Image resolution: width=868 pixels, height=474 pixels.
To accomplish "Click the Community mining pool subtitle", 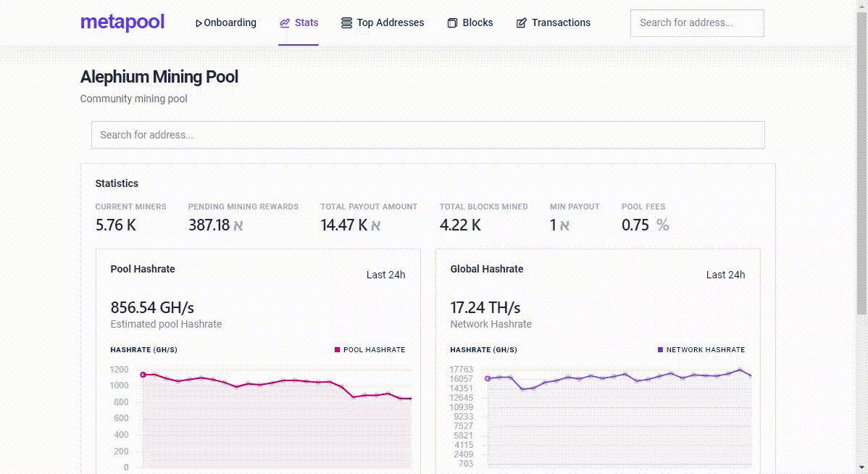I will (x=133, y=99).
